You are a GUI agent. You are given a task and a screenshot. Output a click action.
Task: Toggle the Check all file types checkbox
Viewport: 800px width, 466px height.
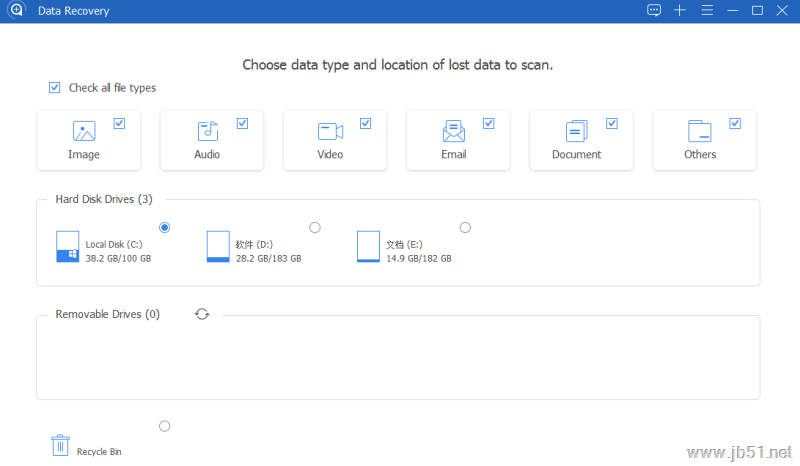[55, 88]
